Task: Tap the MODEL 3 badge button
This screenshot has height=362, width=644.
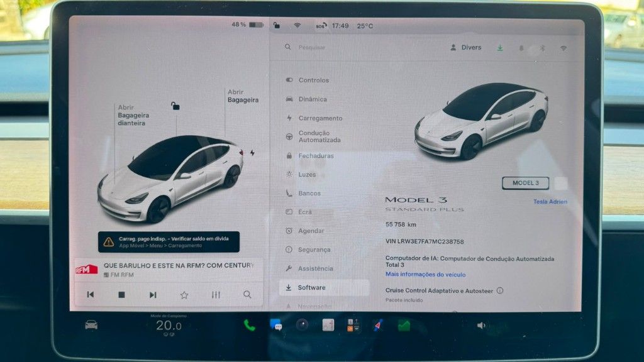Action: [525, 183]
